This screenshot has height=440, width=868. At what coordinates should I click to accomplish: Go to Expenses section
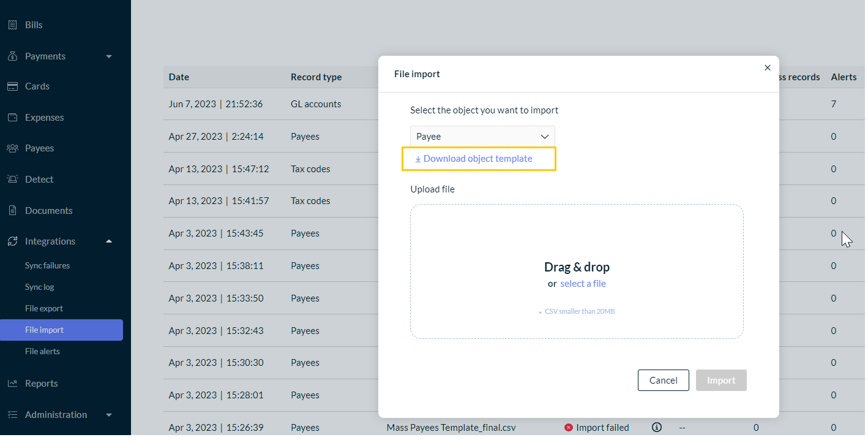[x=44, y=118]
